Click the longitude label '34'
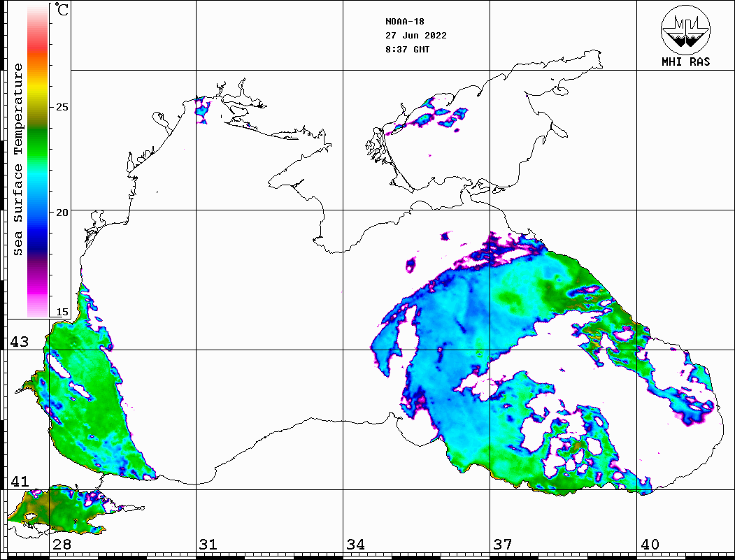 coord(356,544)
